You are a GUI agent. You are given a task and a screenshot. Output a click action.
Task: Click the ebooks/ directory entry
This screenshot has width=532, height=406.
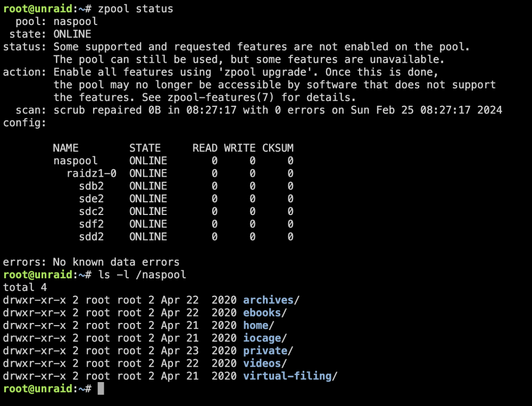click(x=264, y=313)
